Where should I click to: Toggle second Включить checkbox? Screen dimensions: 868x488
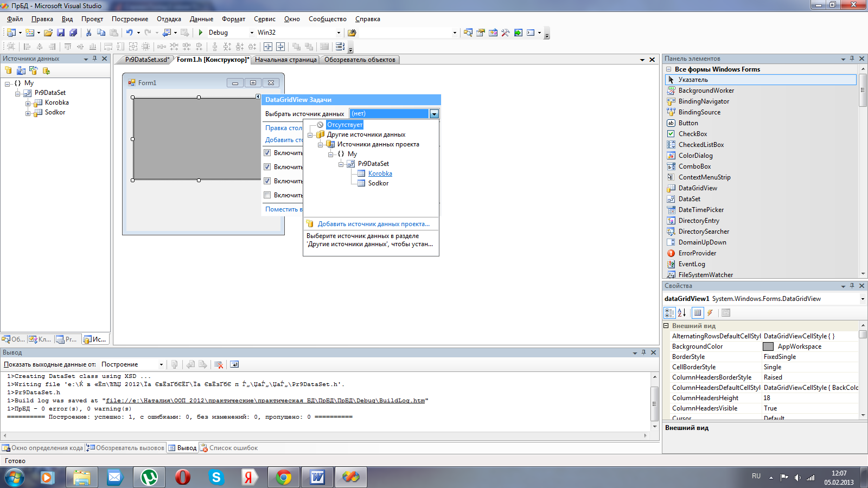[267, 167]
